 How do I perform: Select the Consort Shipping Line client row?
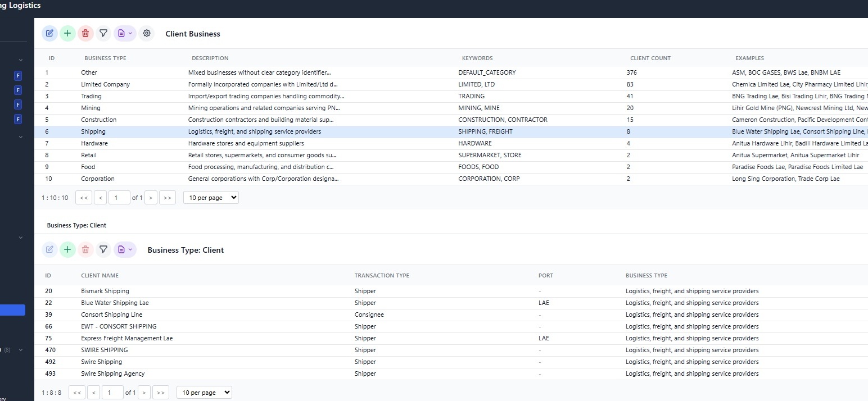[111, 315]
